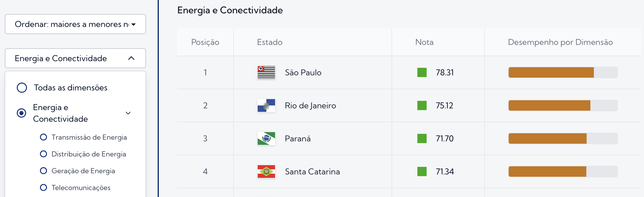Click the São Paulo state name link
644x197 pixels.
(x=303, y=72)
